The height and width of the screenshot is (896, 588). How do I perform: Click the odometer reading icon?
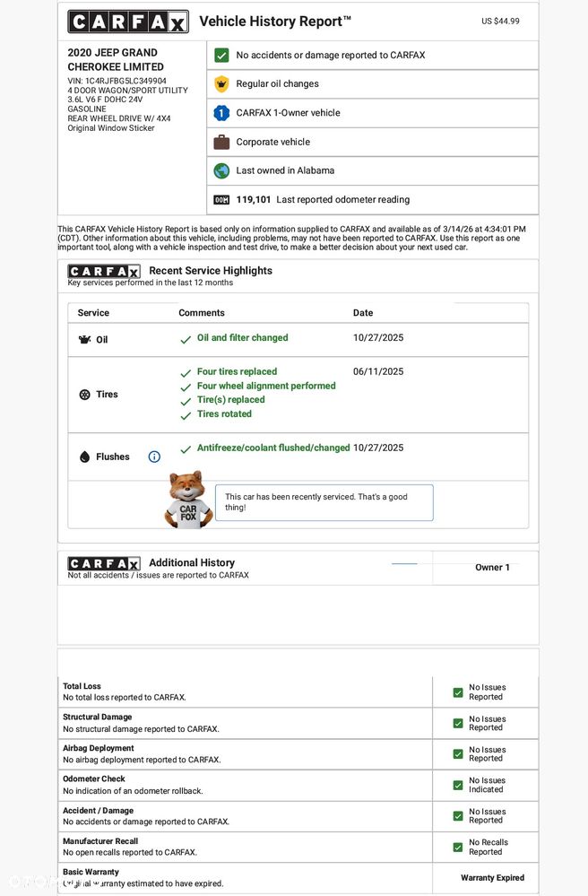(221, 200)
